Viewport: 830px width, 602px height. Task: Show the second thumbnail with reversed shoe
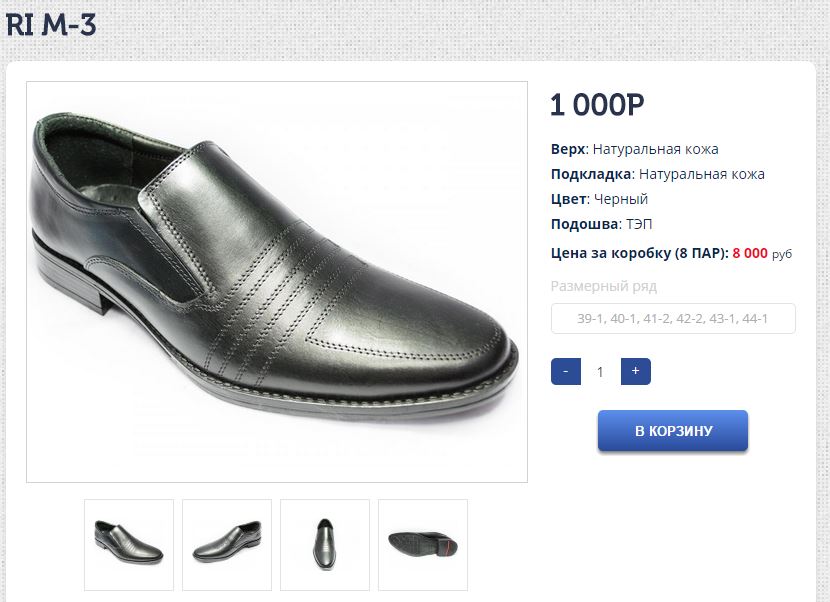pos(227,545)
